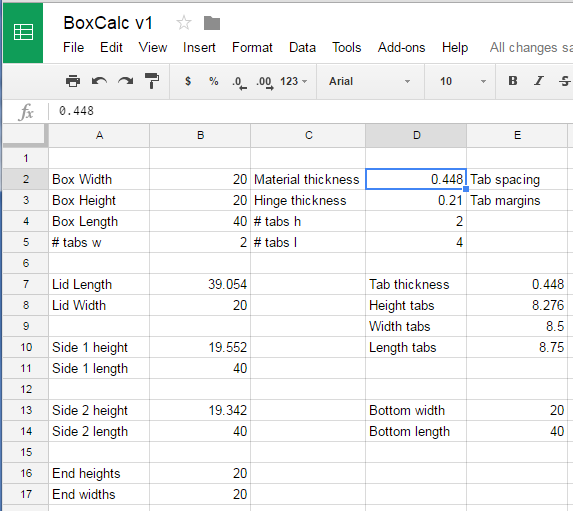Open the Data menu
Screen dimensions: 573x511
302,48
